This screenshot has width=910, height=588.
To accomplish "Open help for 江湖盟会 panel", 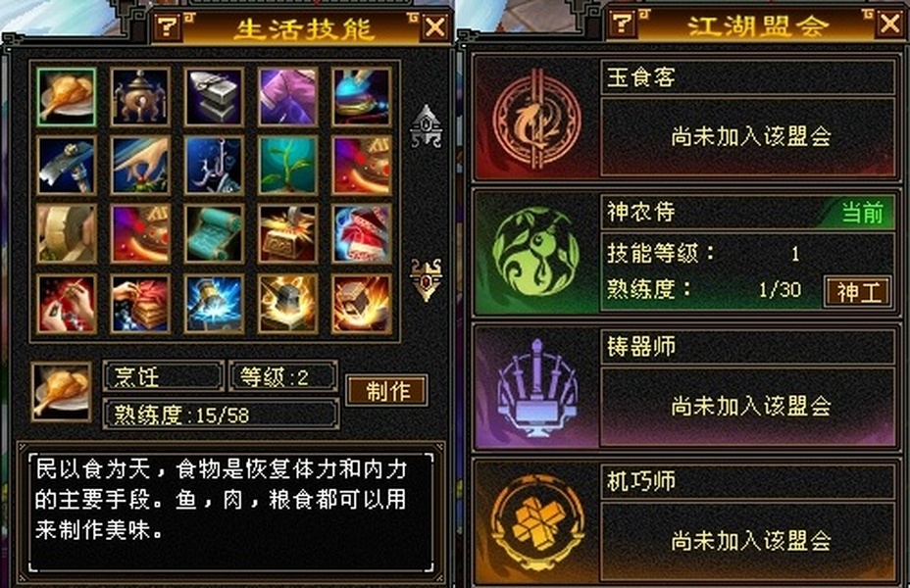I will pos(623,24).
